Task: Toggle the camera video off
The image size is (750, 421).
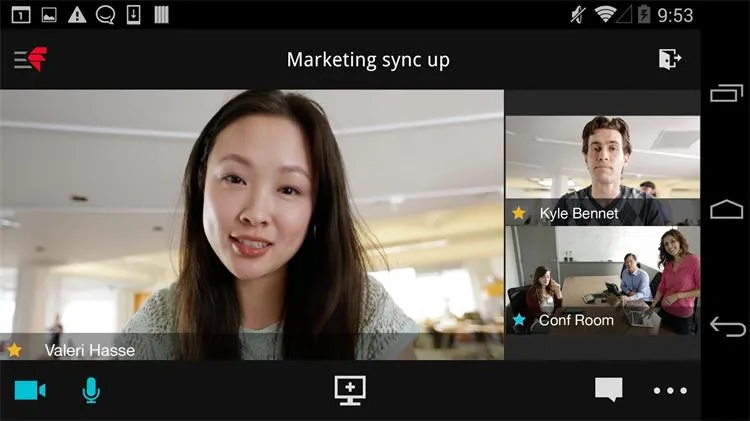Action: 30,390
